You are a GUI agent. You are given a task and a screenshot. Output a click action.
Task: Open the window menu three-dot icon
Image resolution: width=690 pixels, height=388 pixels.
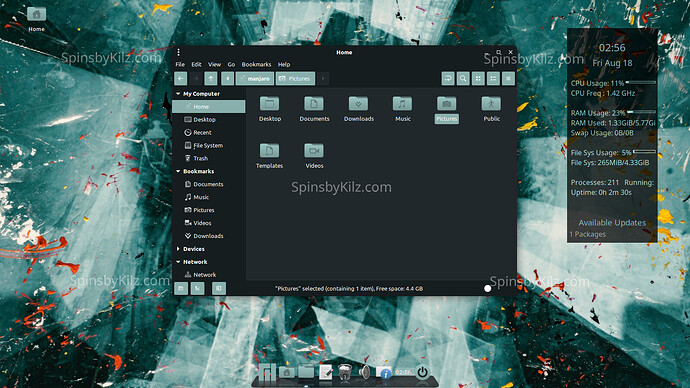tap(178, 52)
